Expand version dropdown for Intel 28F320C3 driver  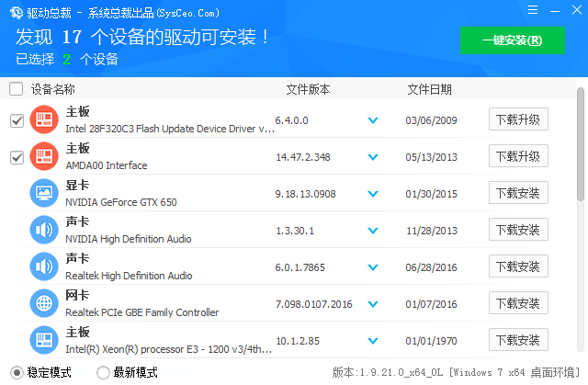tap(373, 120)
